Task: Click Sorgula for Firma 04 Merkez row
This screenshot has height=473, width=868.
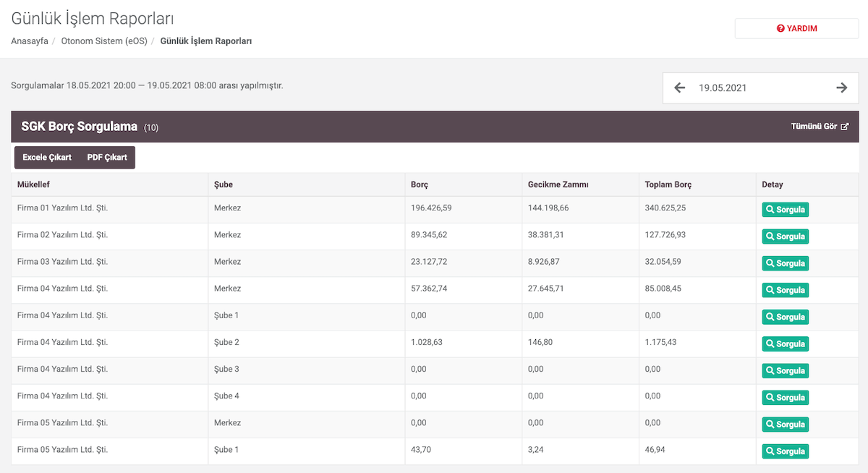Action: tap(785, 290)
